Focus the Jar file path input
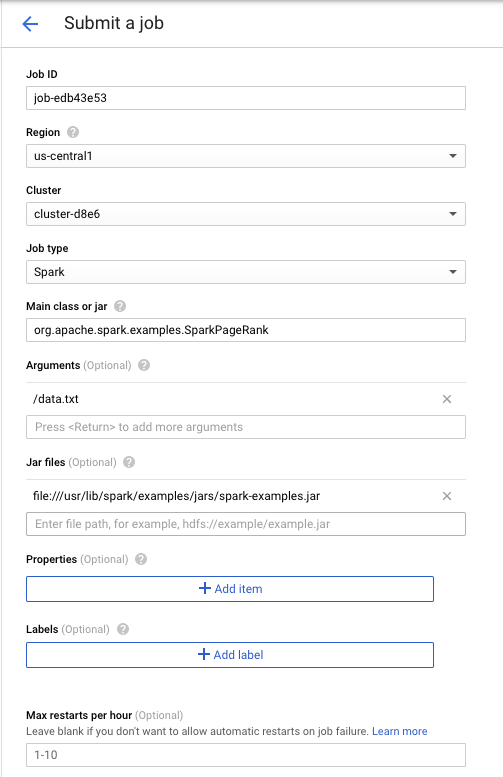 click(x=246, y=524)
